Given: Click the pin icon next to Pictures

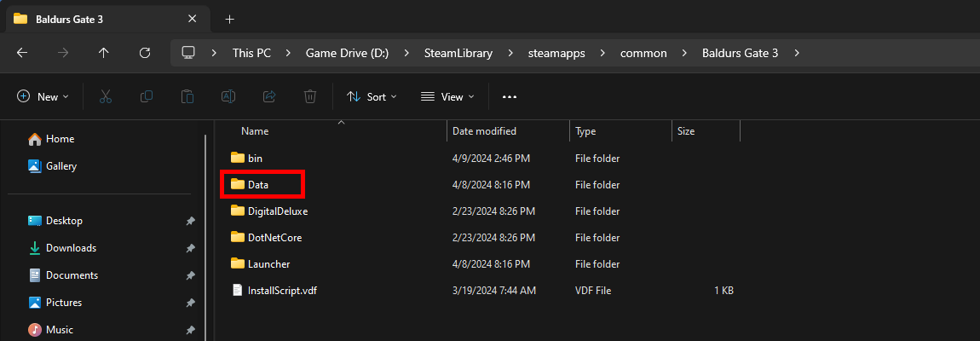Looking at the screenshot, I should coord(191,303).
